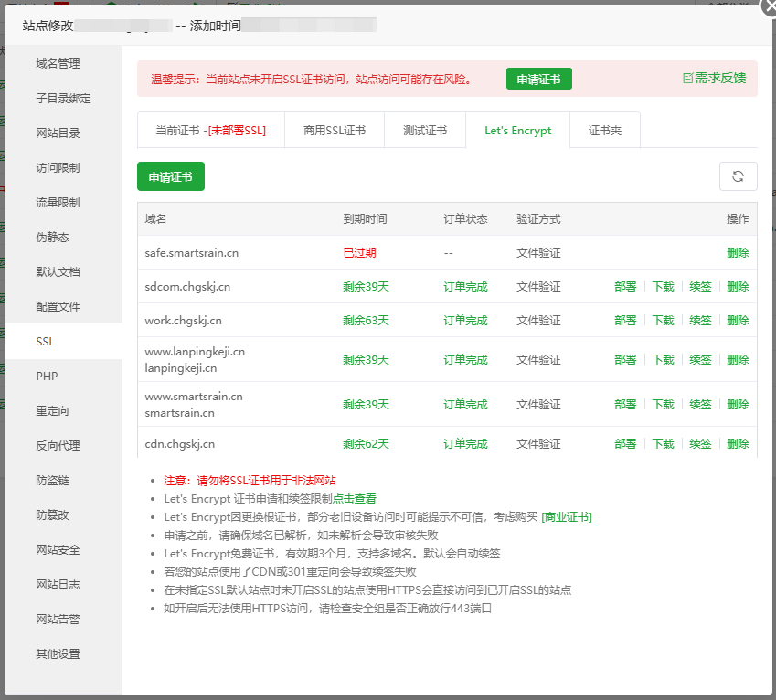Click green 申请证书 button above table
This screenshot has width=776, height=700.
(170, 176)
